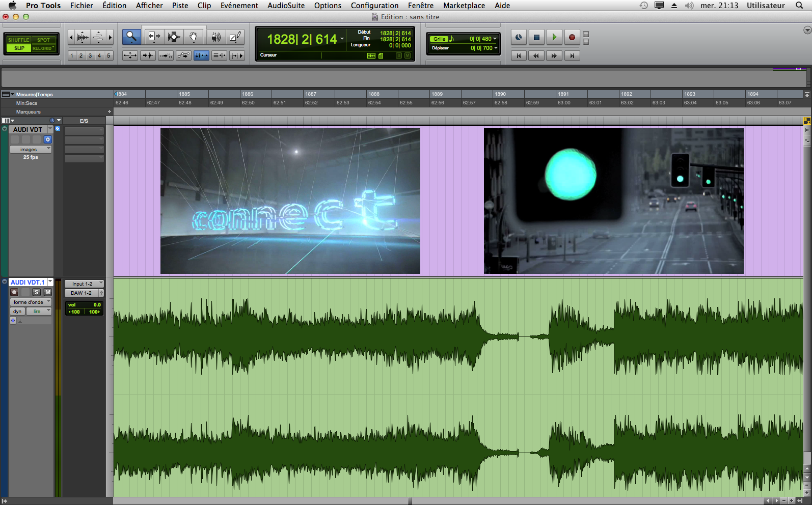The image size is (812, 505).
Task: Select SLIP edit mode
Action: [x=19, y=48]
